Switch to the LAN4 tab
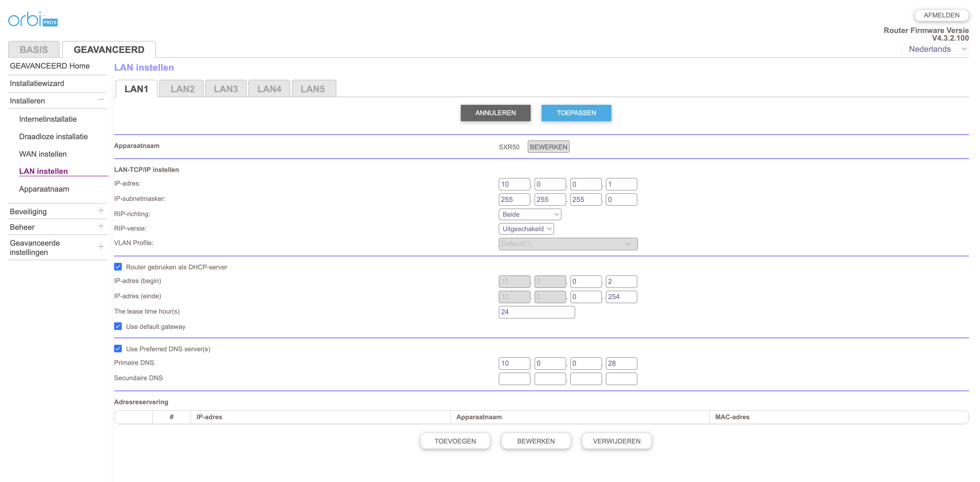Viewport: 980px width, 482px height. pyautogui.click(x=269, y=89)
